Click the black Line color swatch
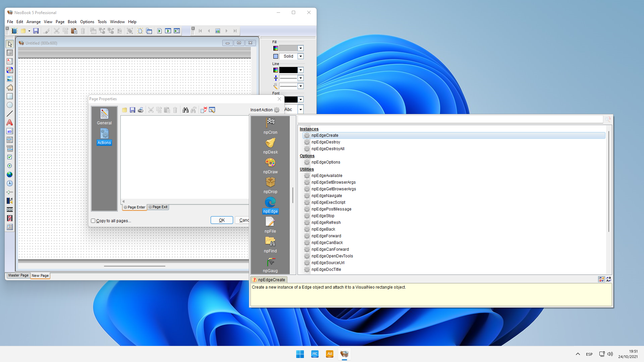The image size is (644, 362). (x=288, y=70)
